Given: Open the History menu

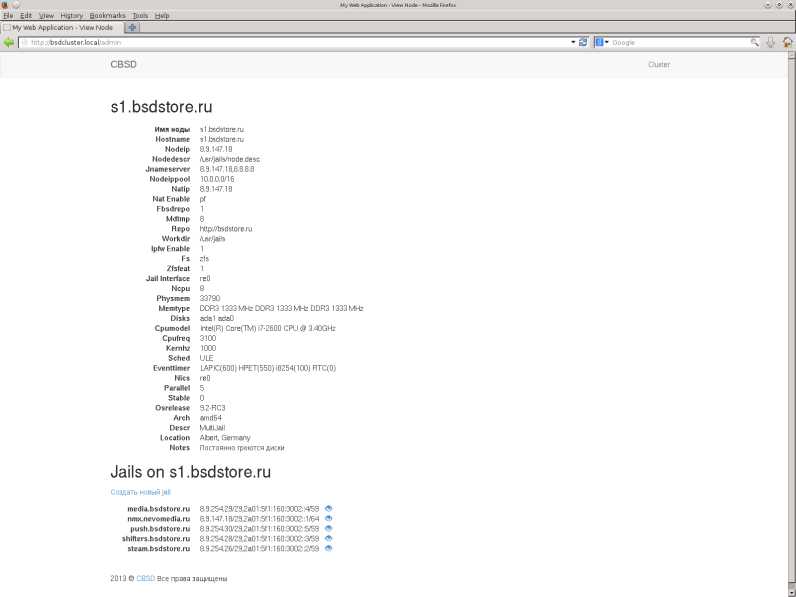Looking at the screenshot, I should coord(72,16).
